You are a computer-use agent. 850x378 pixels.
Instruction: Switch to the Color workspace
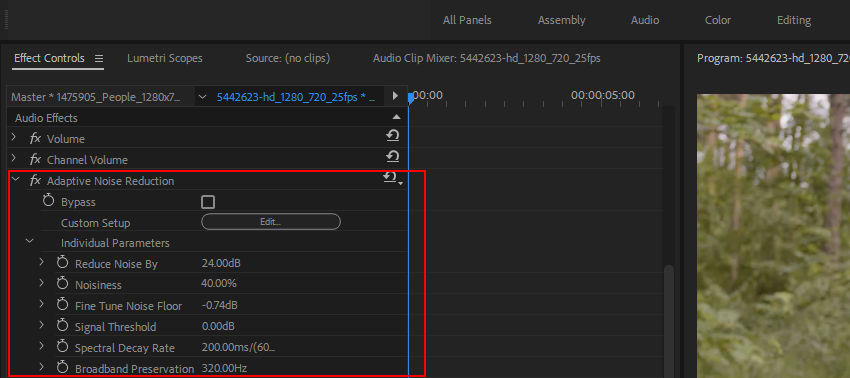718,20
